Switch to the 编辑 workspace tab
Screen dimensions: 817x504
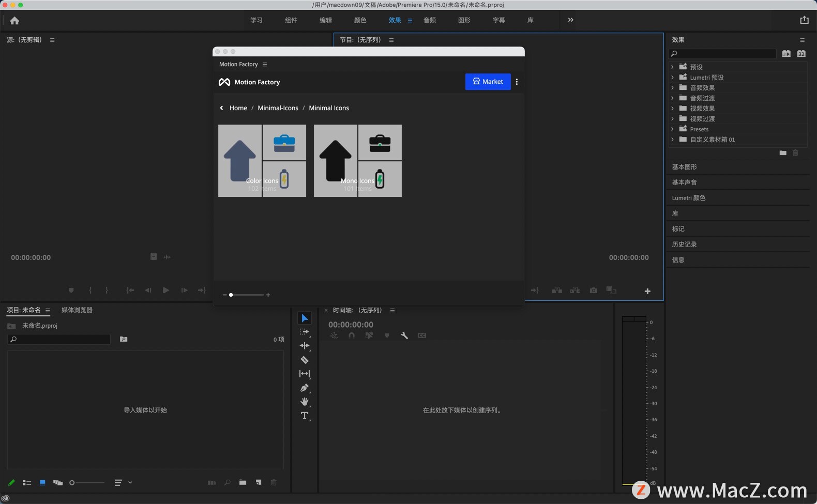pos(326,20)
